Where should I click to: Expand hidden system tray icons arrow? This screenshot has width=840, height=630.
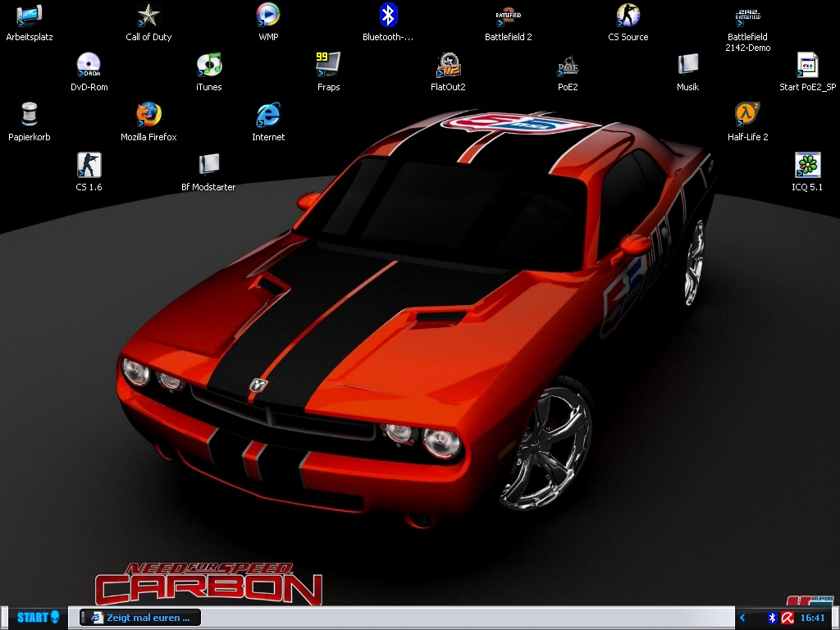pyautogui.click(x=742, y=618)
